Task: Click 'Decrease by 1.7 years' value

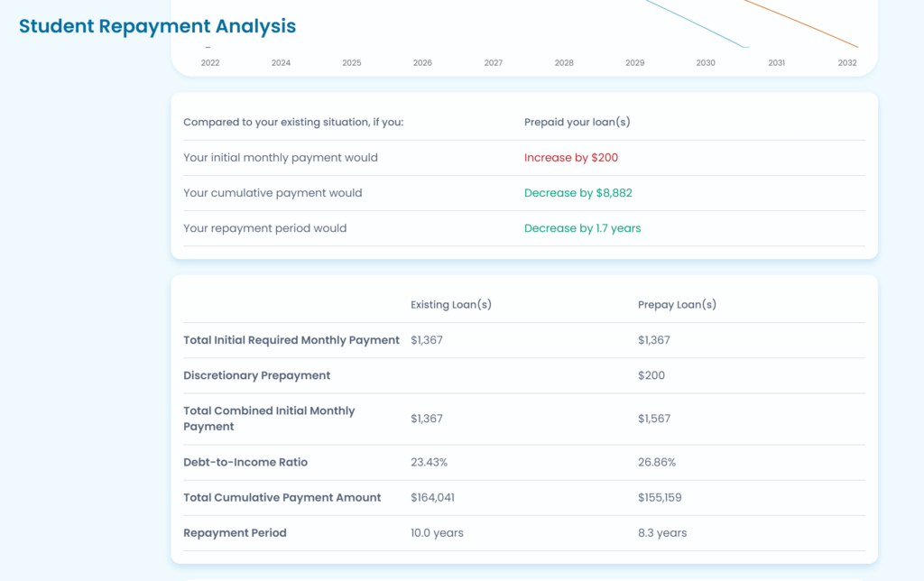Action: click(582, 228)
